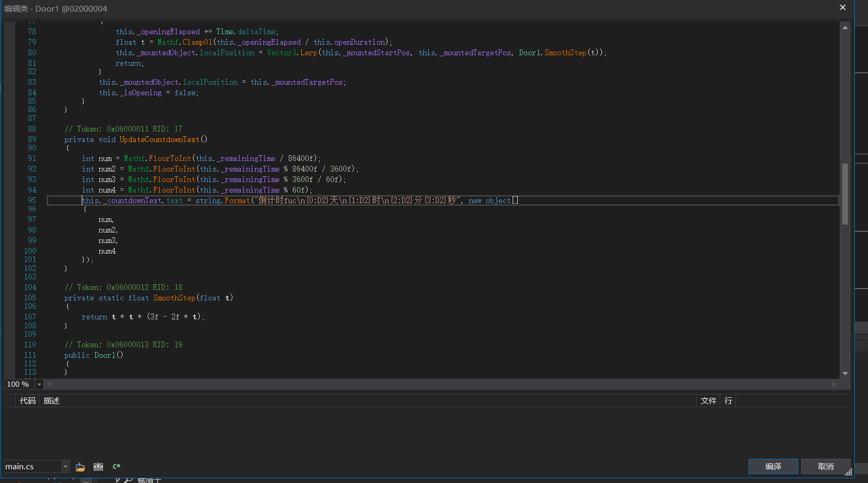Click the SmoothStep method name on line 105
This screenshot has width=868, height=483.
click(174, 298)
